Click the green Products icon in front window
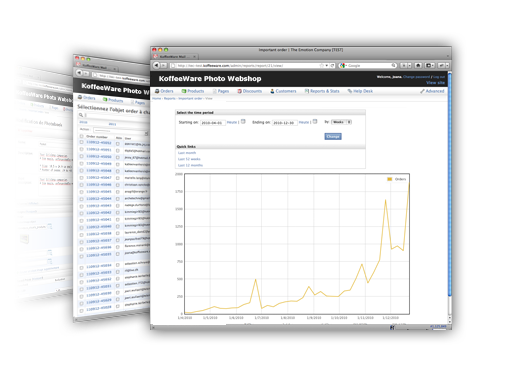This screenshot has height=385, width=510. click(x=184, y=91)
